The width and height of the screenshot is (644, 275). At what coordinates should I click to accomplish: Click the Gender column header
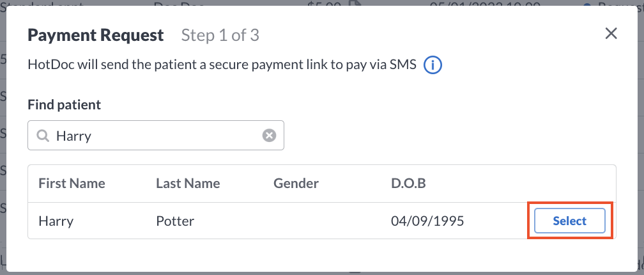click(x=296, y=184)
